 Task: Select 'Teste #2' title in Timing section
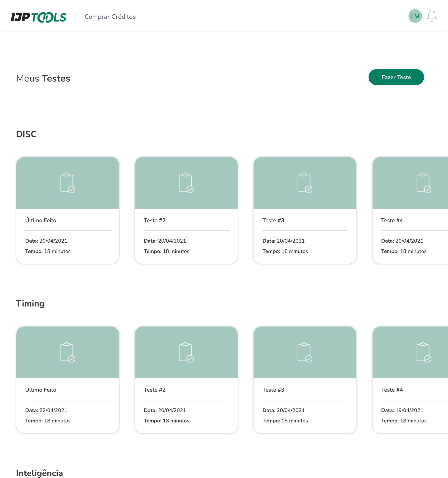(x=155, y=390)
